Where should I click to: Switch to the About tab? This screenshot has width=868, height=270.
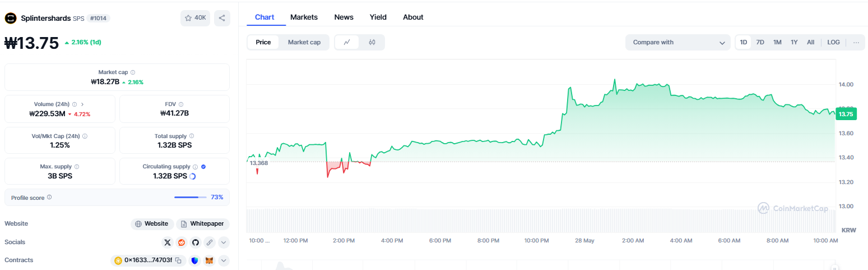[413, 17]
